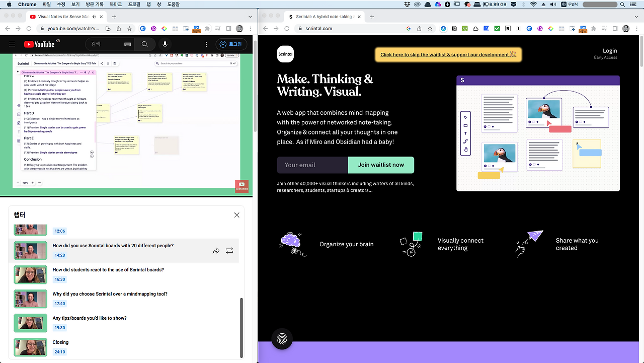Open the 파일 menu
Viewport: 644px width, 363px height.
tap(47, 4)
